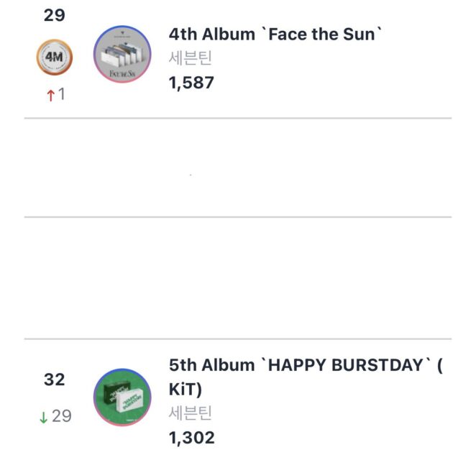Viewport: 476px width, 460px height.
Task: Click the rank change value 29 beside down arrow
Action: (x=62, y=415)
